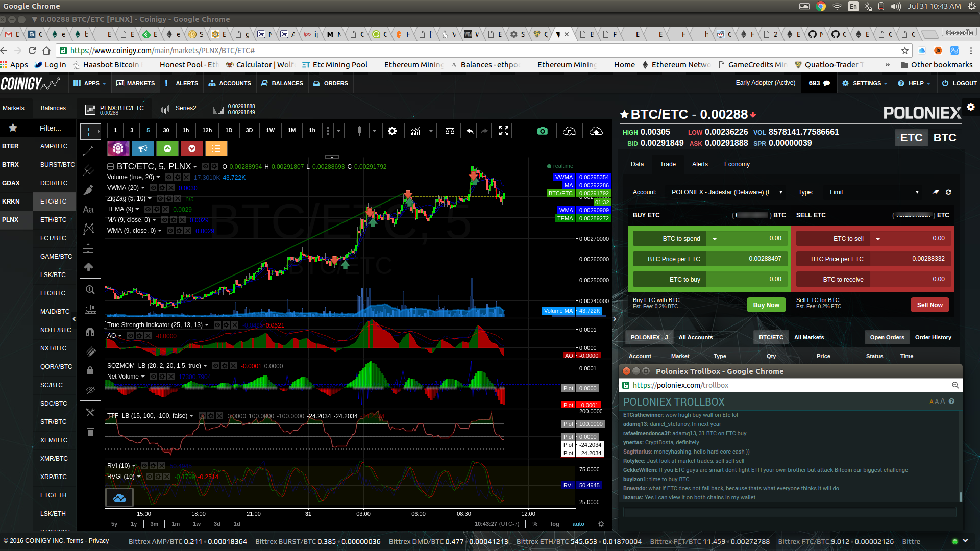
Task: Toggle lock all drawing tools
Action: (90, 370)
